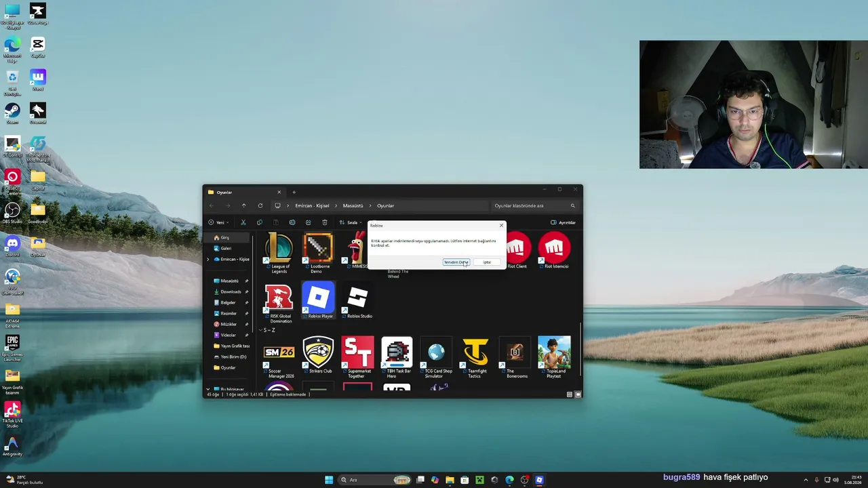The width and height of the screenshot is (868, 488).
Task: Select the TBH Task Bar Hero shortcut
Action: pos(397,357)
